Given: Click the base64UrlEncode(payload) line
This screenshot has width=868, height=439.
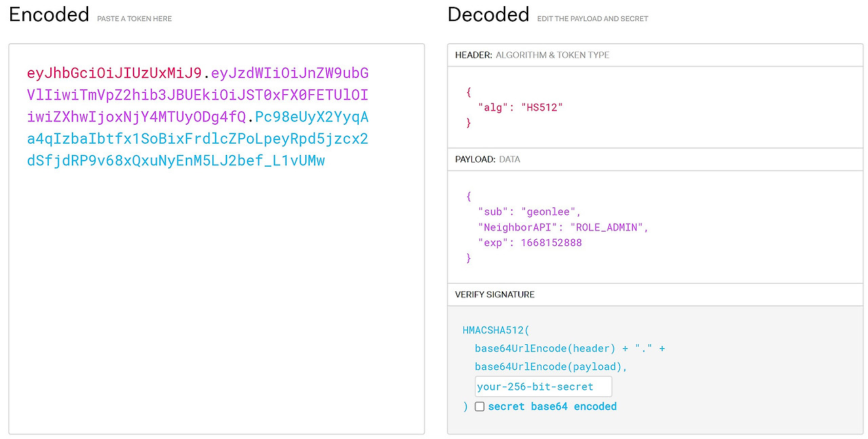Looking at the screenshot, I should [x=551, y=367].
